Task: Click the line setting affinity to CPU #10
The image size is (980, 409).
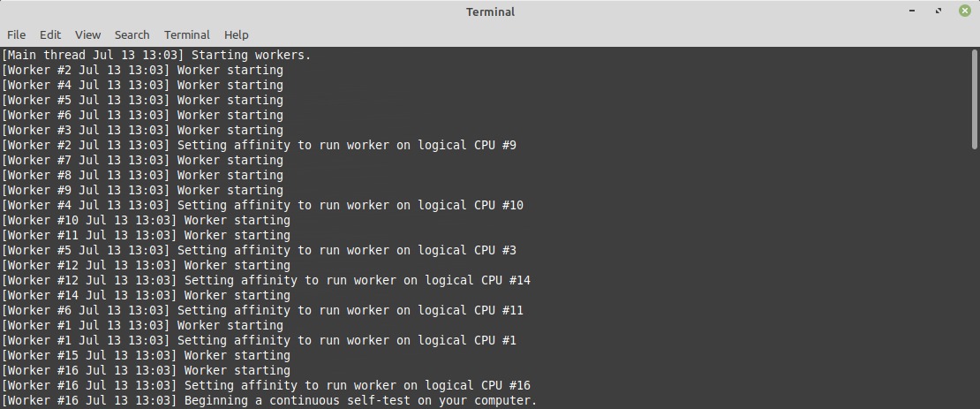Action: click(261, 205)
